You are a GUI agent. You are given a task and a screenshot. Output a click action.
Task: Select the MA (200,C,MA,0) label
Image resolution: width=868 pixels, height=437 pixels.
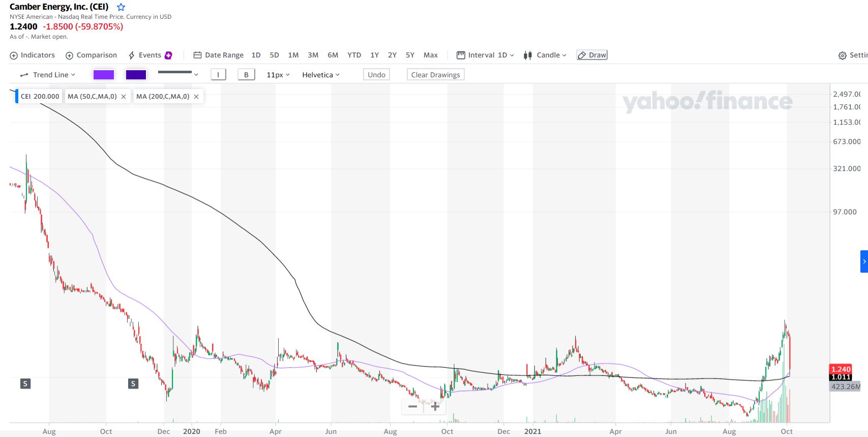163,97
